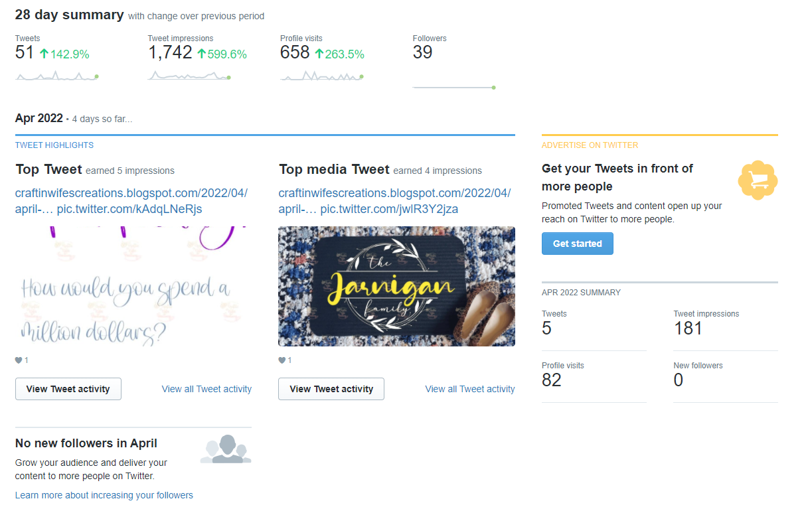812x511 pixels.
Task: Open the Jarnigan family doormat image
Action: point(396,286)
